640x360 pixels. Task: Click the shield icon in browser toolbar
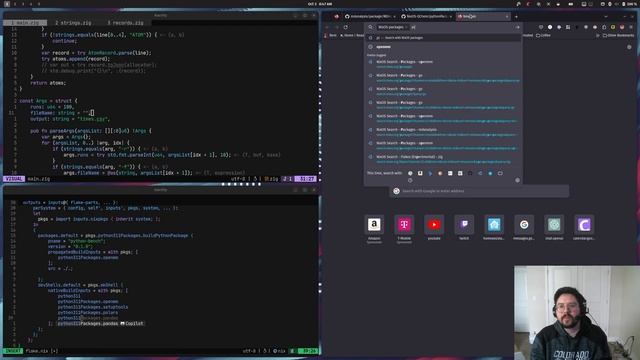coord(541,27)
